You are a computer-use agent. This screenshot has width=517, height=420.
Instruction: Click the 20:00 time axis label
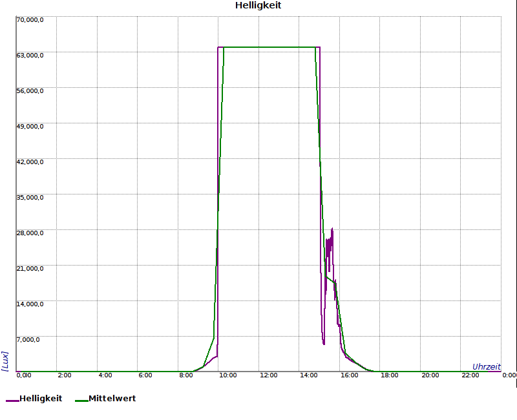coord(430,375)
